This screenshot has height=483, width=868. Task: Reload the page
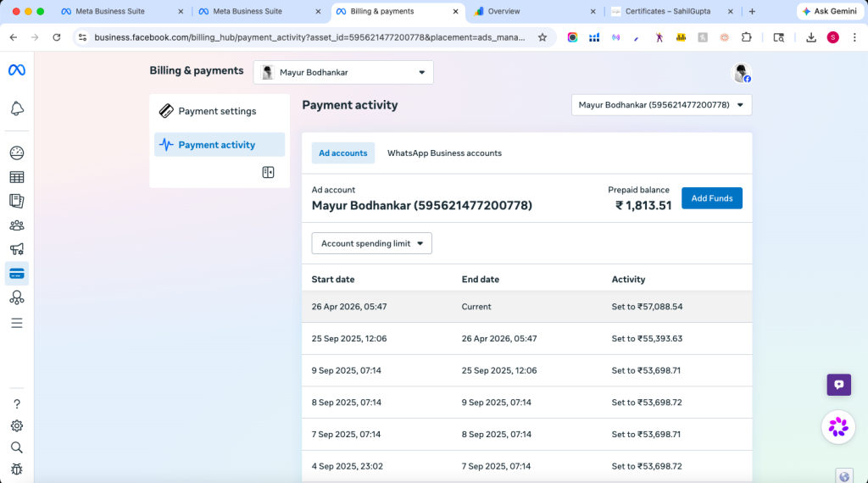(x=57, y=37)
